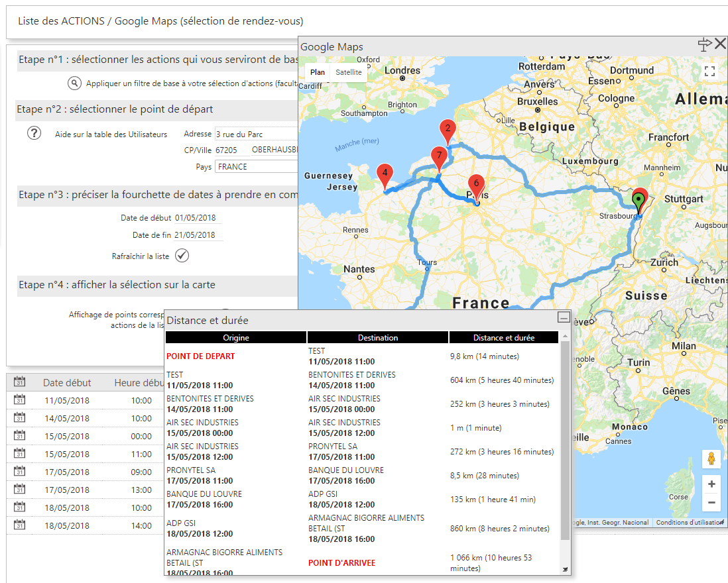
Task: Click the 252 km (3 heures 3 minutes) cell
Action: tap(499, 404)
